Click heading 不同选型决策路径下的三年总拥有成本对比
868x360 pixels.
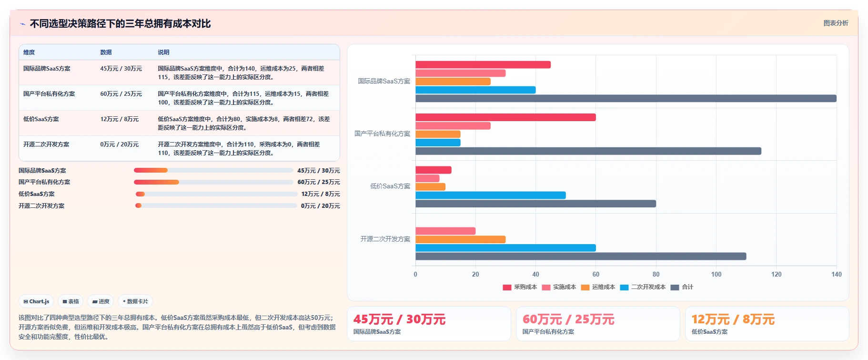click(x=120, y=24)
